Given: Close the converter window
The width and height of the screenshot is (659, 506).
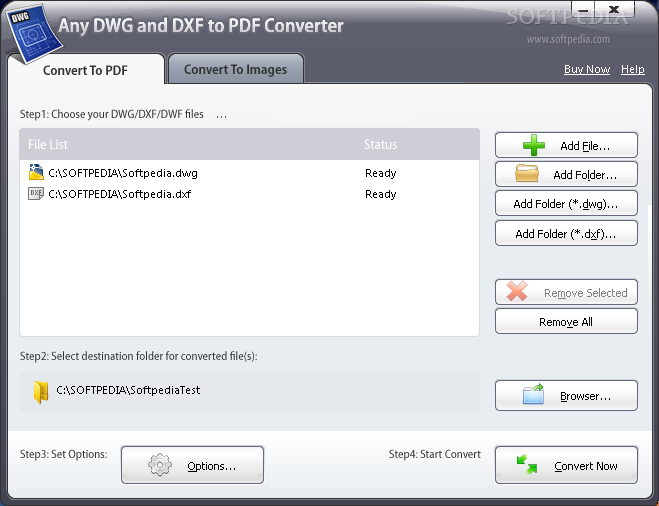Looking at the screenshot, I should [x=614, y=9].
